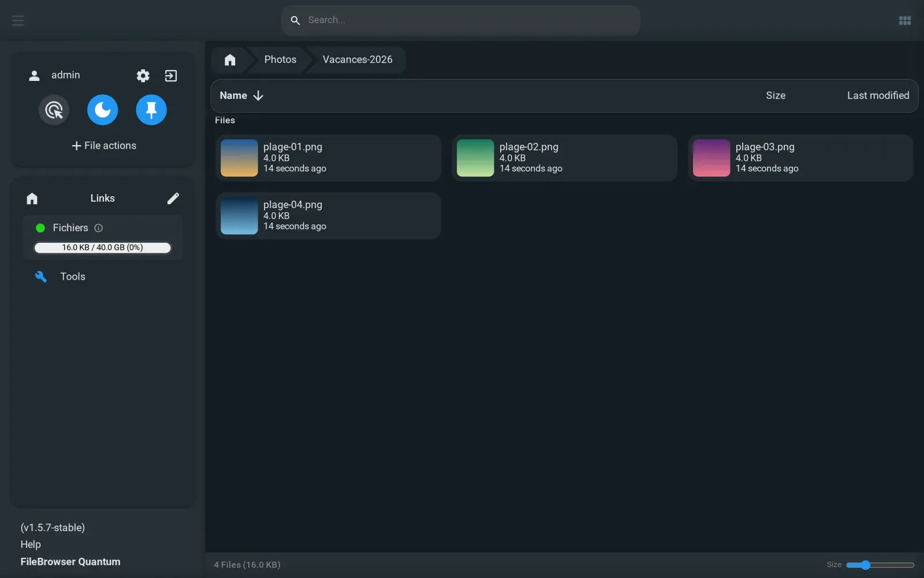The image size is (924, 578).
Task: Open the Tools link
Action: pyautogui.click(x=73, y=277)
